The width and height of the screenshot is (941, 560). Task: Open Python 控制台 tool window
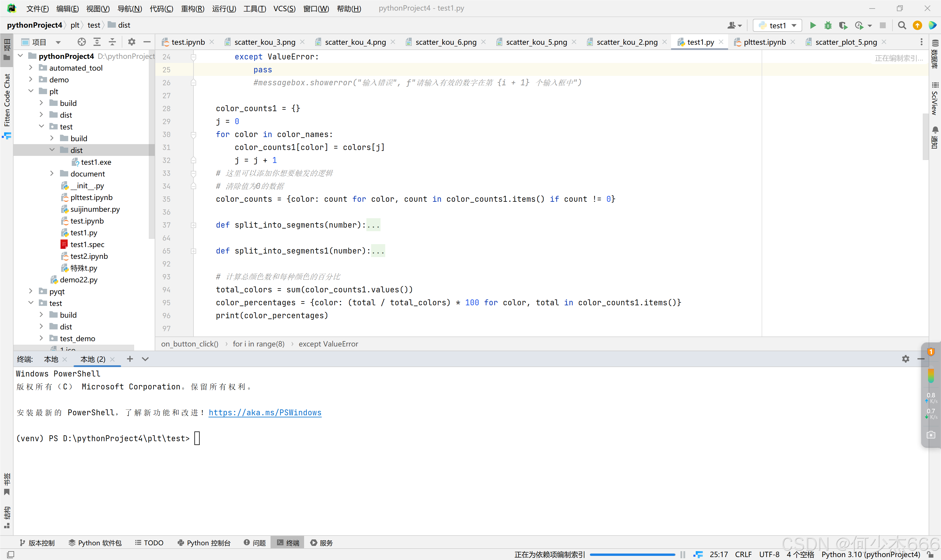click(204, 543)
